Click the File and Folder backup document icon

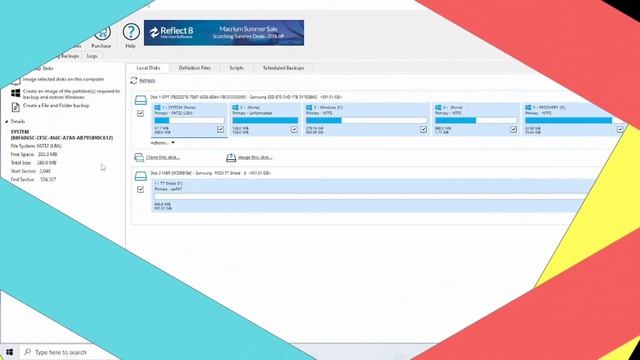16,107
